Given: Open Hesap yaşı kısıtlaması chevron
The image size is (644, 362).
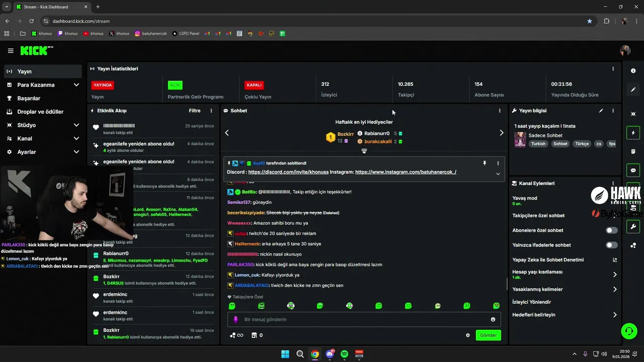Looking at the screenshot, I should (x=615, y=275).
